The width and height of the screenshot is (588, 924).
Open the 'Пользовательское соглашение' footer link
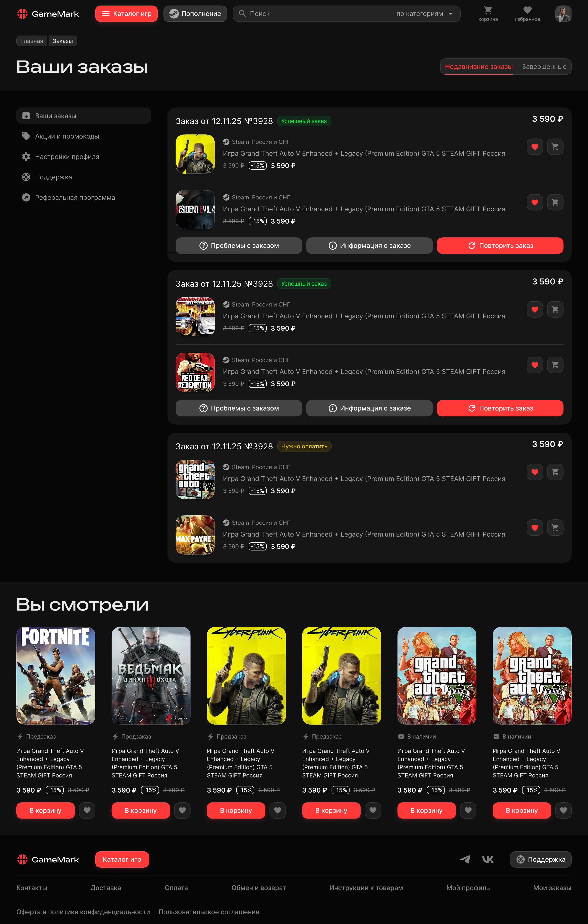[209, 912]
